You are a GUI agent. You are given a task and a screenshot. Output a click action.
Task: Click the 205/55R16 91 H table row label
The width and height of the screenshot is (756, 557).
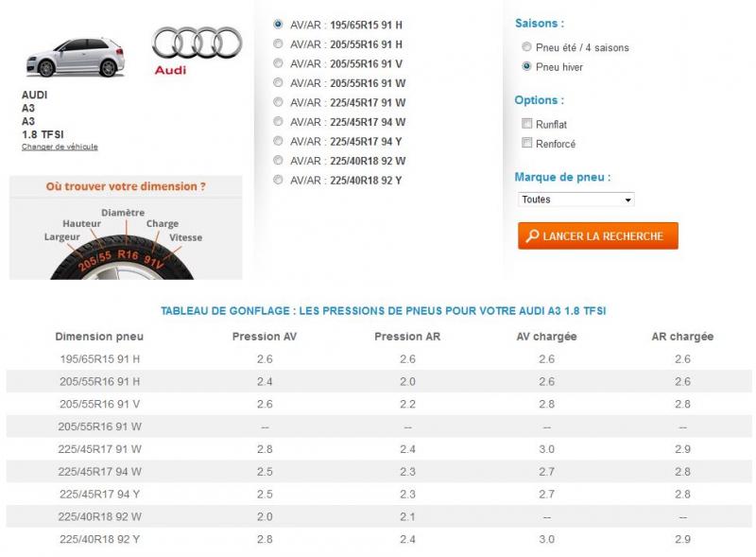pos(100,381)
